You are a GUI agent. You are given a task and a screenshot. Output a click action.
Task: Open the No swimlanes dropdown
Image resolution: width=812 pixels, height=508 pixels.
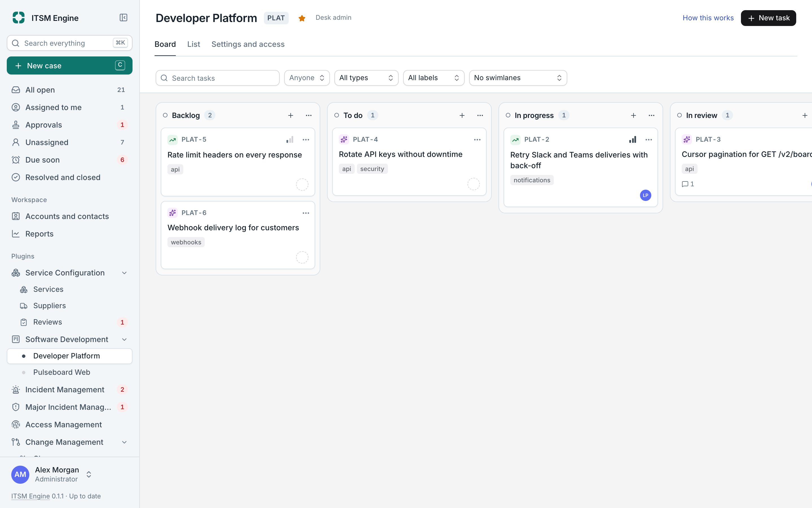(518, 78)
